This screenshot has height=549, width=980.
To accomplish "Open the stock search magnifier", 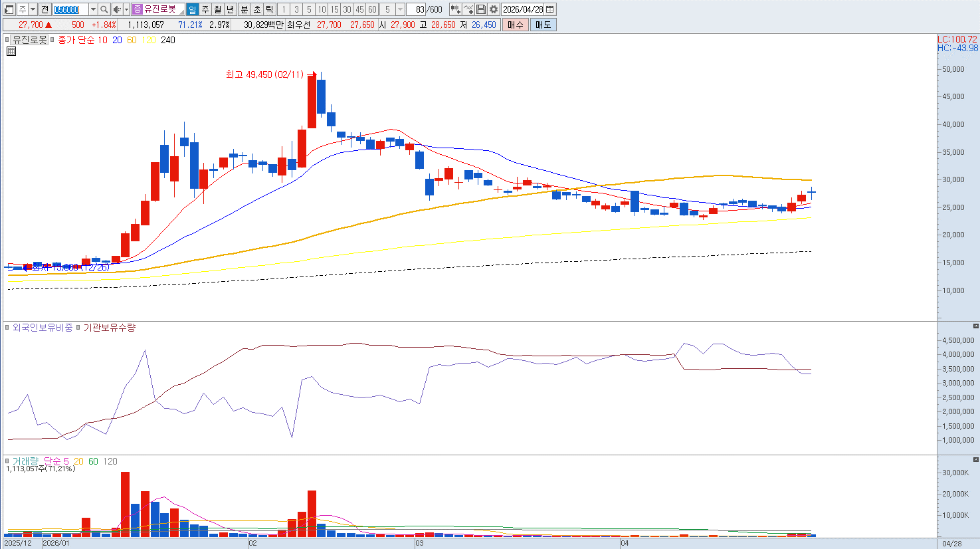I will 104,9.
